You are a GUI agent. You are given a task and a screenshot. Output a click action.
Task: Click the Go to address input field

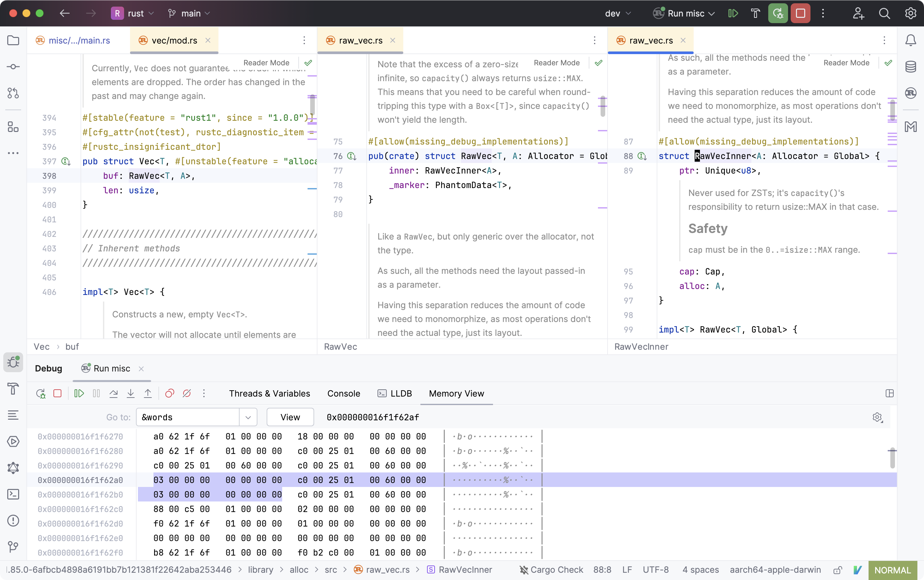[188, 417]
